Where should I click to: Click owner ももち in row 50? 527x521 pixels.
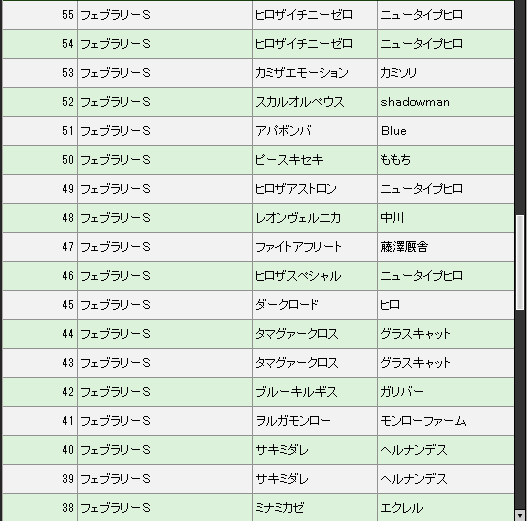click(395, 160)
